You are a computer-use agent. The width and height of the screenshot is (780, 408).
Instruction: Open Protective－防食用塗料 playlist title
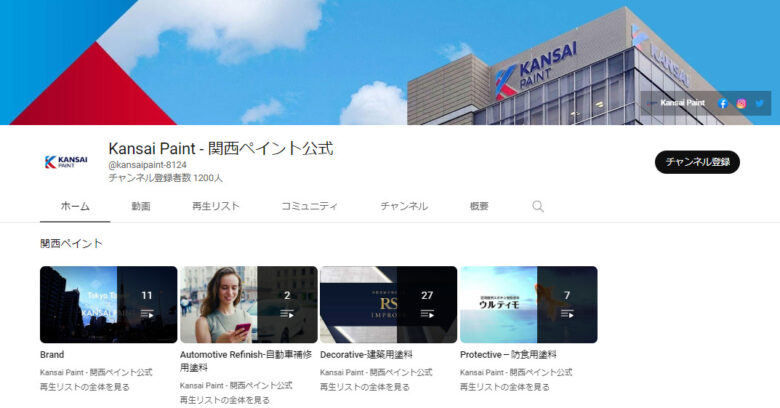508,355
